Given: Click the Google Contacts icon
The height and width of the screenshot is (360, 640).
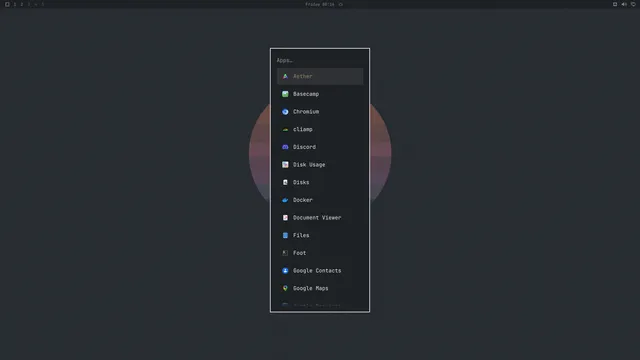Looking at the screenshot, I should pos(285,271).
